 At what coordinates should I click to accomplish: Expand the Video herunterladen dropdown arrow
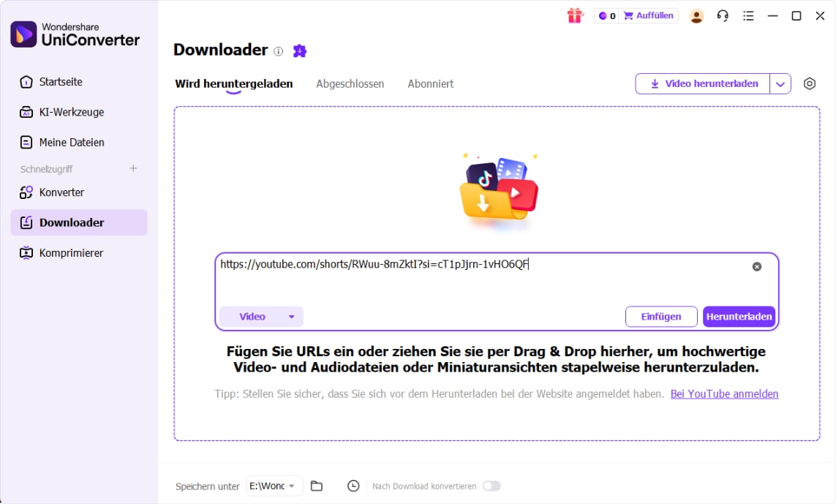tap(780, 83)
